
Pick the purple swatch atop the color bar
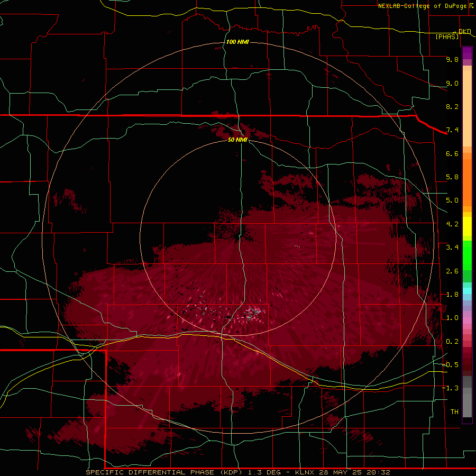[x=467, y=53]
